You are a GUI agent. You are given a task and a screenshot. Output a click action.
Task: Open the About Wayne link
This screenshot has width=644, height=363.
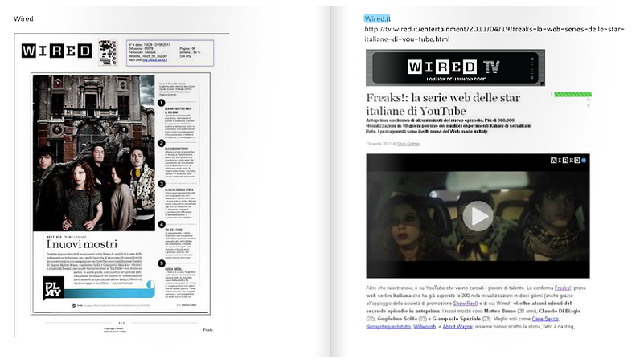(457, 327)
